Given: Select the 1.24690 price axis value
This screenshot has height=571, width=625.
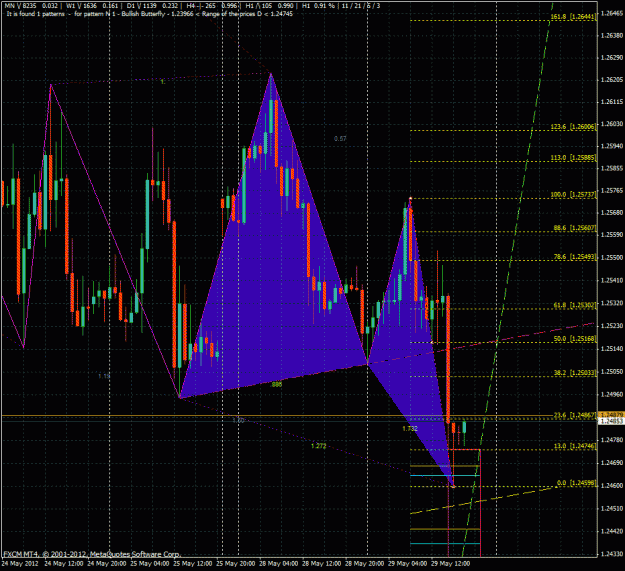Looking at the screenshot, I should coord(611,463).
